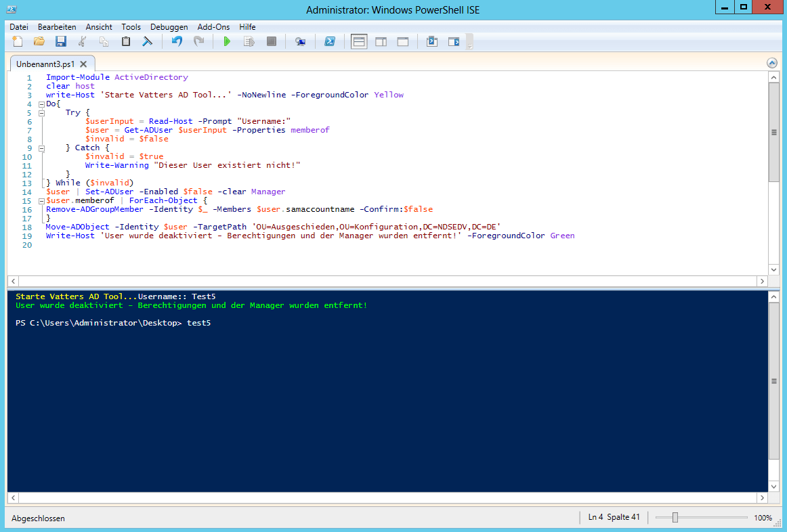The image size is (787, 532).
Task: Click the zoom slider in the status bar
Action: pyautogui.click(x=675, y=518)
